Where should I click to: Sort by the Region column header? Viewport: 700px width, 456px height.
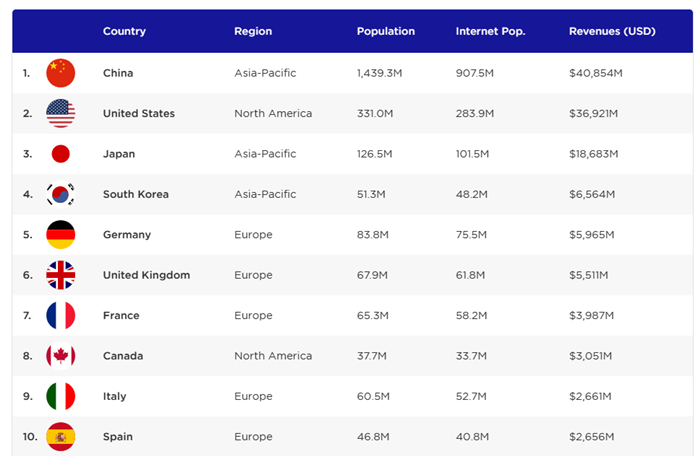click(253, 31)
